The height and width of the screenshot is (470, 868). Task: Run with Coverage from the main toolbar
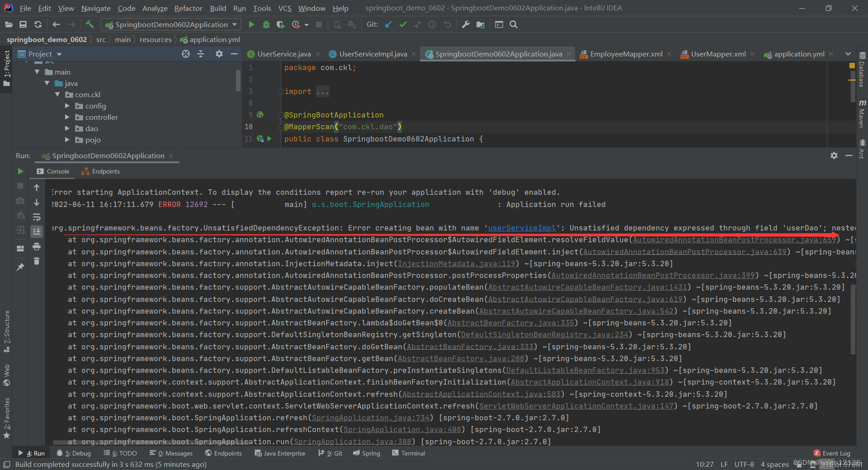tap(281, 24)
